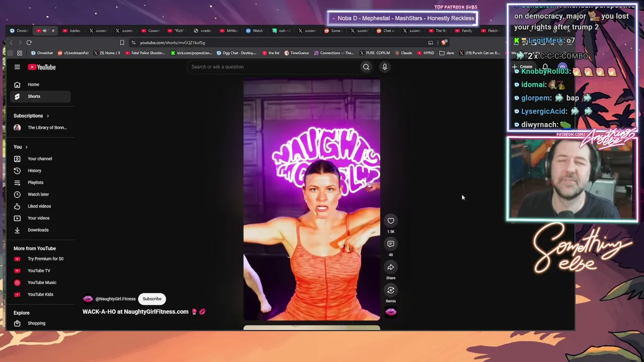Click the YouTube logo

coord(42,67)
